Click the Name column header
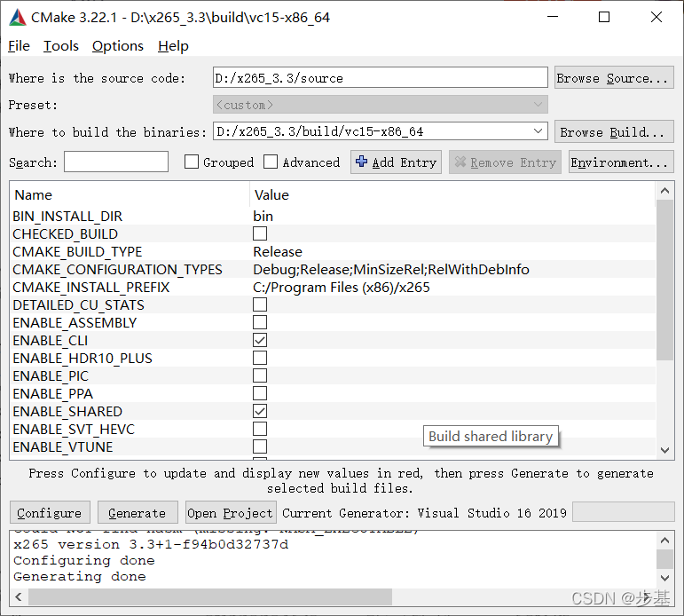684x616 pixels. (x=130, y=194)
